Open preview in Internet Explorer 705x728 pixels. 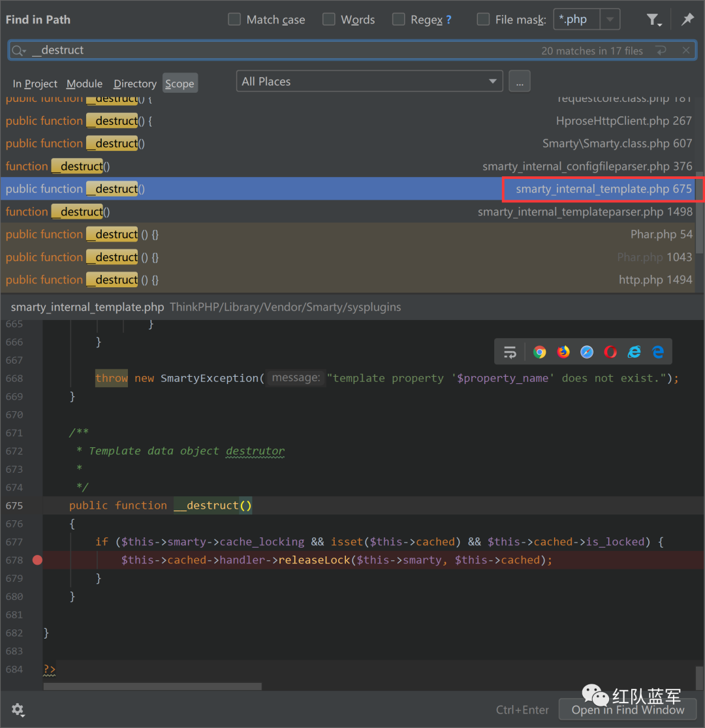(634, 353)
